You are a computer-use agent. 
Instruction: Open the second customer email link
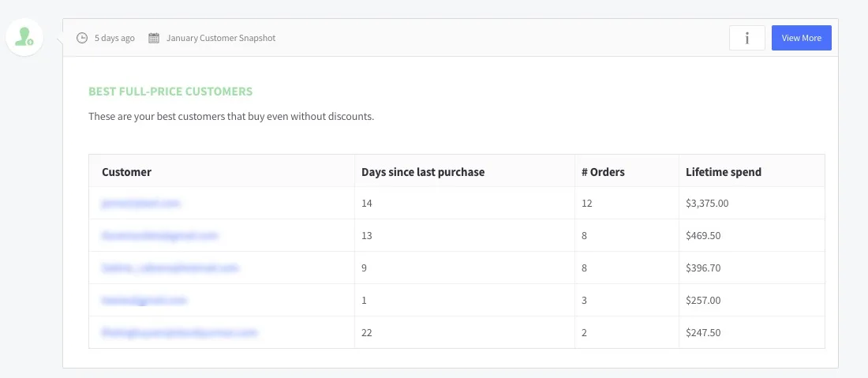[159, 236]
